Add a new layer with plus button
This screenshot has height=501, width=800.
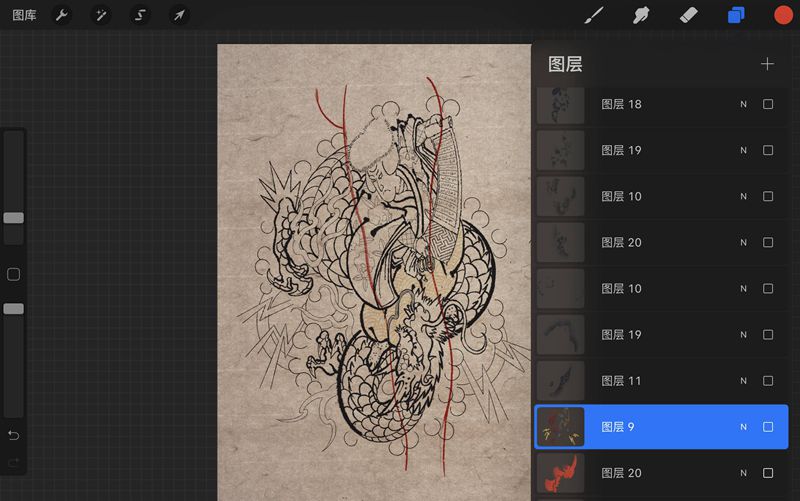coord(767,64)
